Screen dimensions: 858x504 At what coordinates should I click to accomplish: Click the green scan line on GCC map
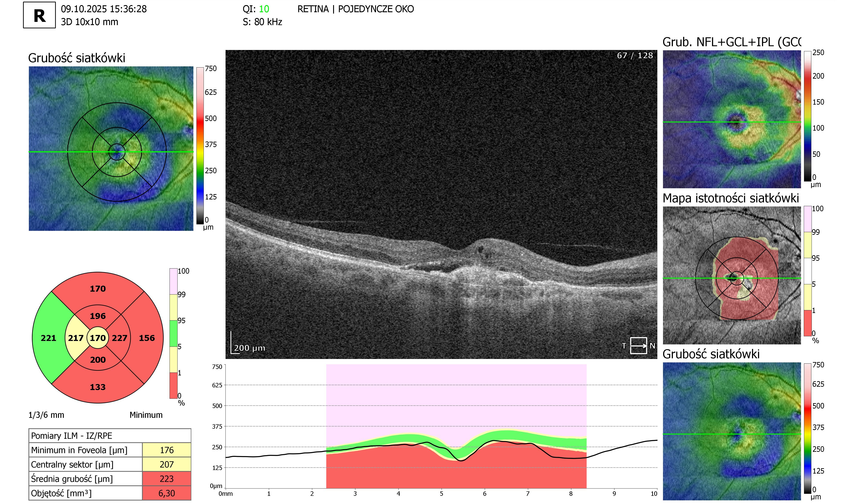(x=732, y=122)
